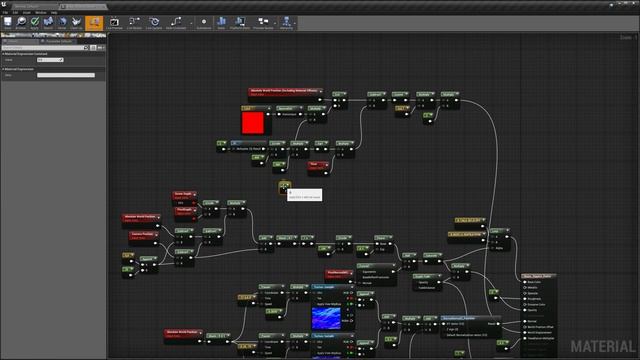Screen dimensions: 640x360
Task: Select the upper Panner node header
Action: 271,287
